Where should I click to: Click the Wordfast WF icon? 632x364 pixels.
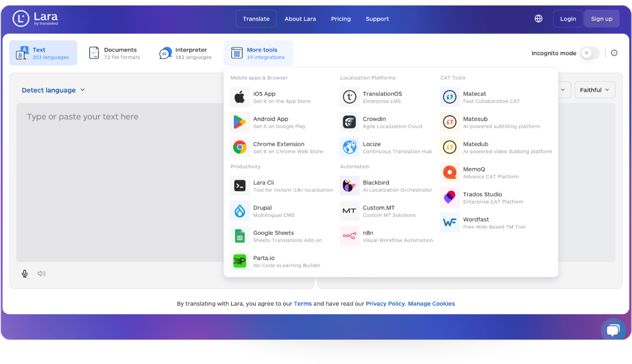tap(450, 222)
